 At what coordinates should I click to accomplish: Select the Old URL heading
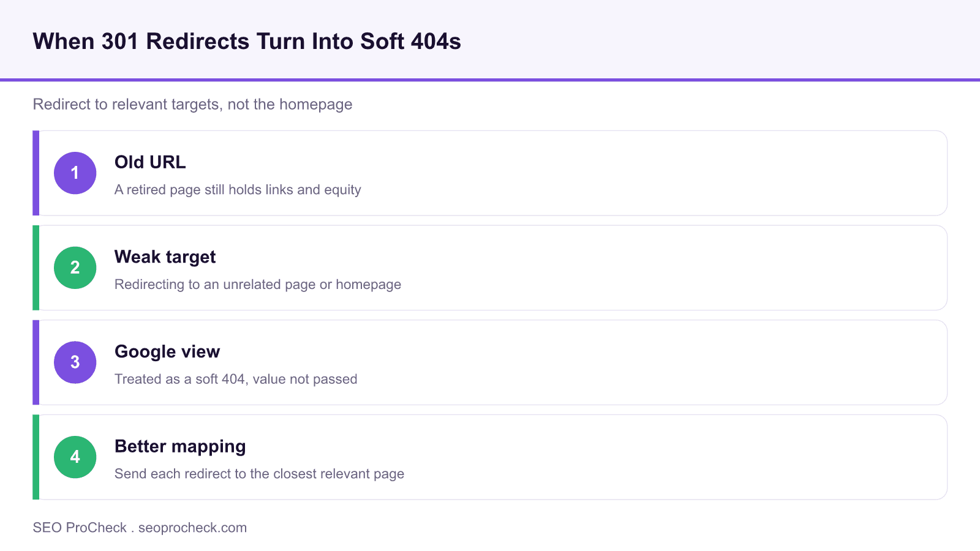pyautogui.click(x=150, y=162)
